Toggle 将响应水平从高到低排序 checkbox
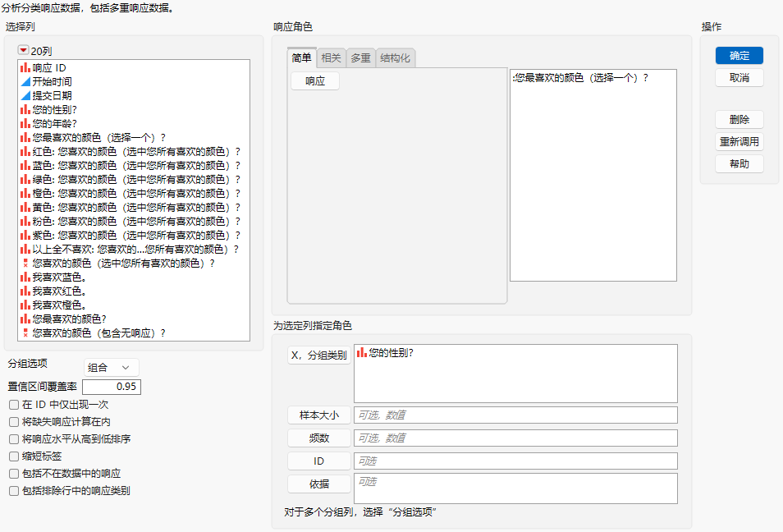The image size is (783, 532). coord(14,439)
